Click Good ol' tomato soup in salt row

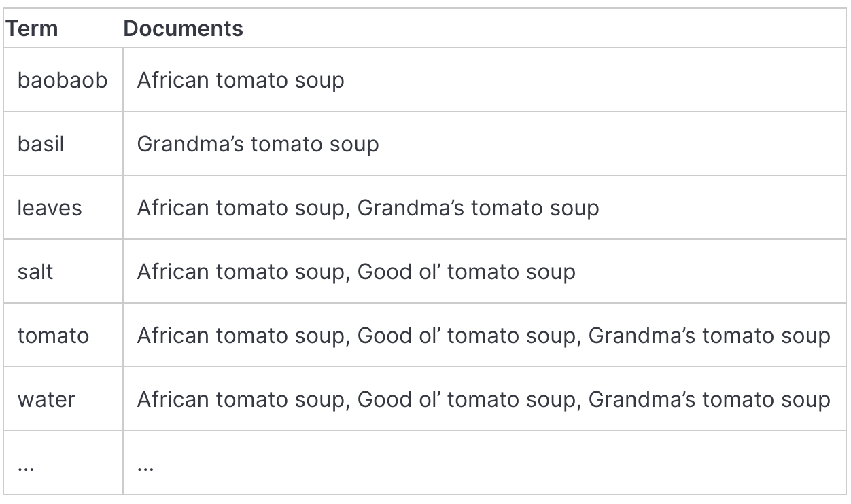(466, 272)
